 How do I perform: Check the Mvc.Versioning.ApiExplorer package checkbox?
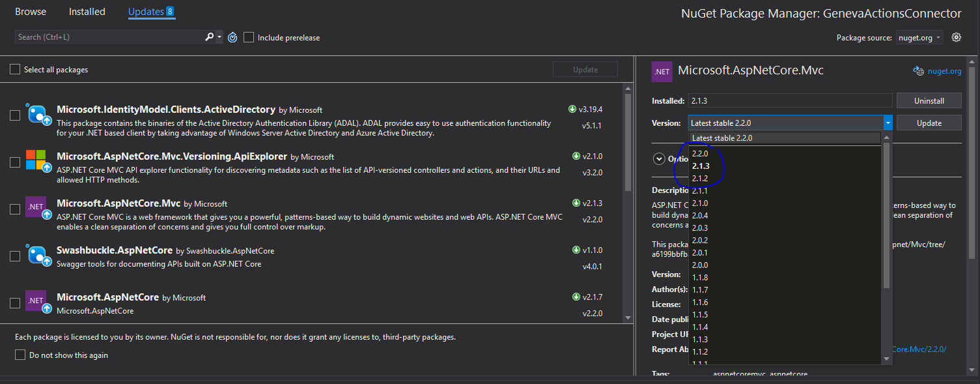[15, 162]
